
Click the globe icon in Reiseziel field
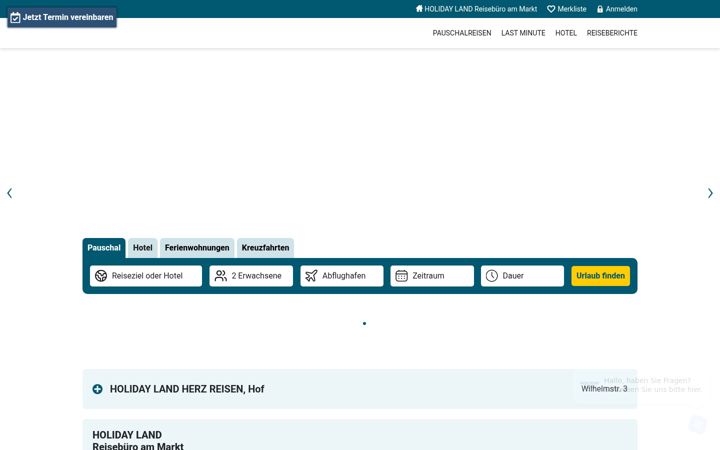pos(101,276)
